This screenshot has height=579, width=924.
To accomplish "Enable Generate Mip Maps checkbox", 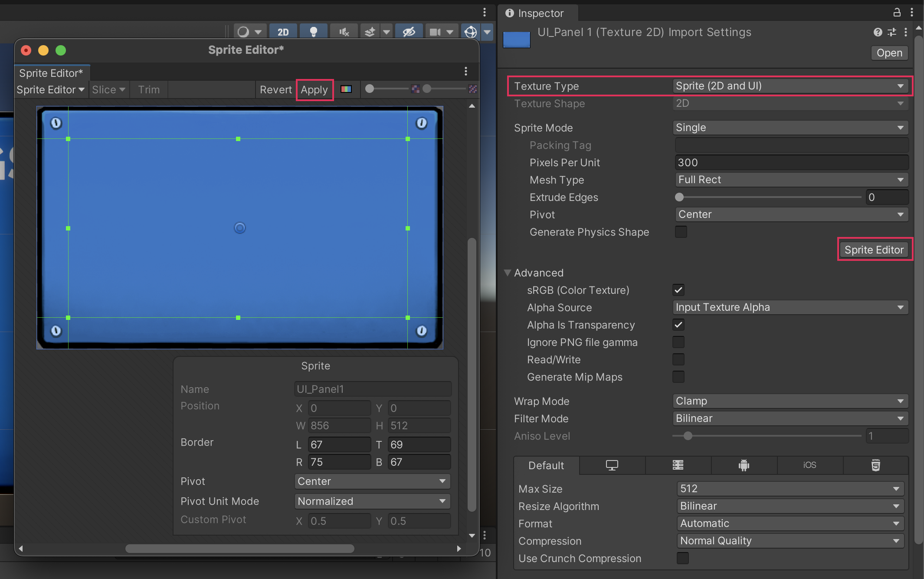I will [x=678, y=377].
